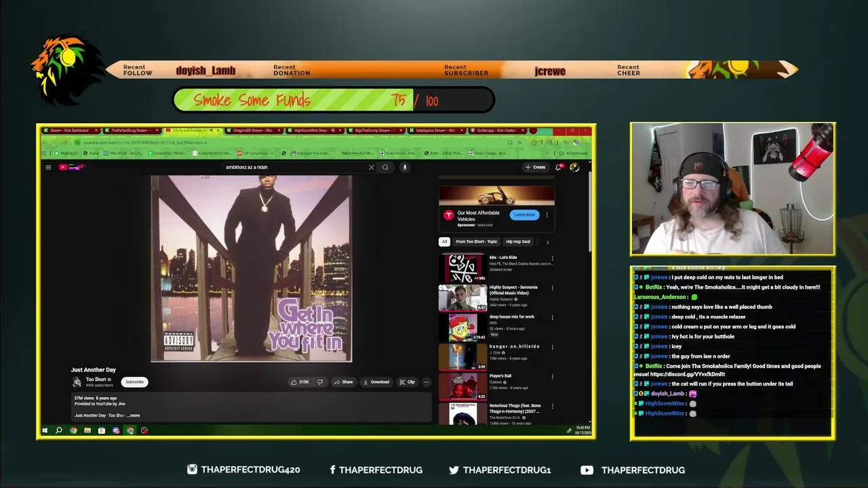This screenshot has height=488, width=868.
Task: Expand the video description with ...more
Action: coord(134,415)
